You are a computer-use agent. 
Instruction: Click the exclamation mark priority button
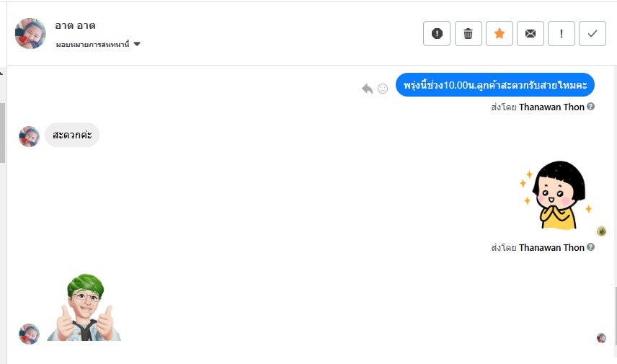pos(561,33)
